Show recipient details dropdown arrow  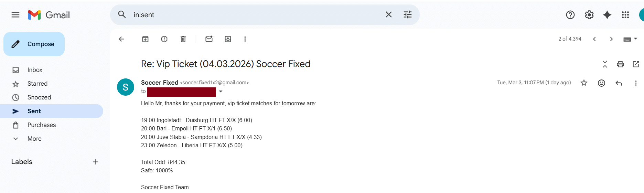(221, 92)
